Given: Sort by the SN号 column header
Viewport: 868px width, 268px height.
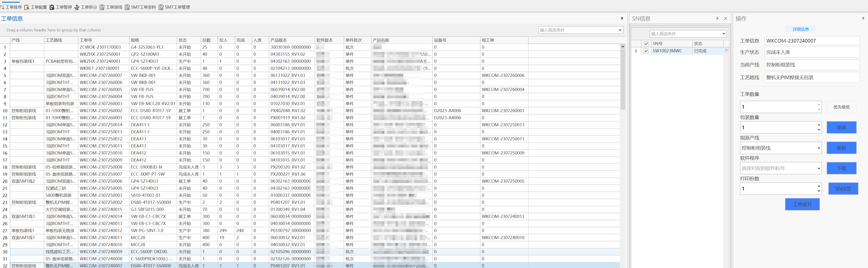Looking at the screenshot, I should pos(672,44).
